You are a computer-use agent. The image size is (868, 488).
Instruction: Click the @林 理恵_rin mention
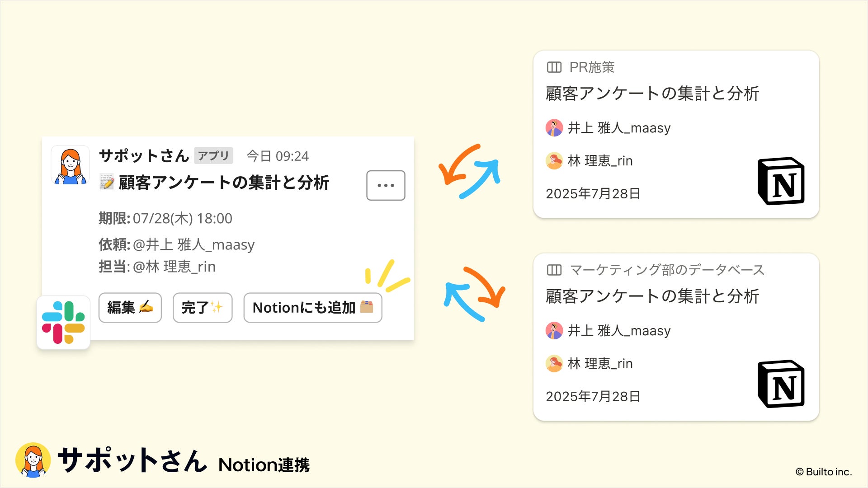175,267
